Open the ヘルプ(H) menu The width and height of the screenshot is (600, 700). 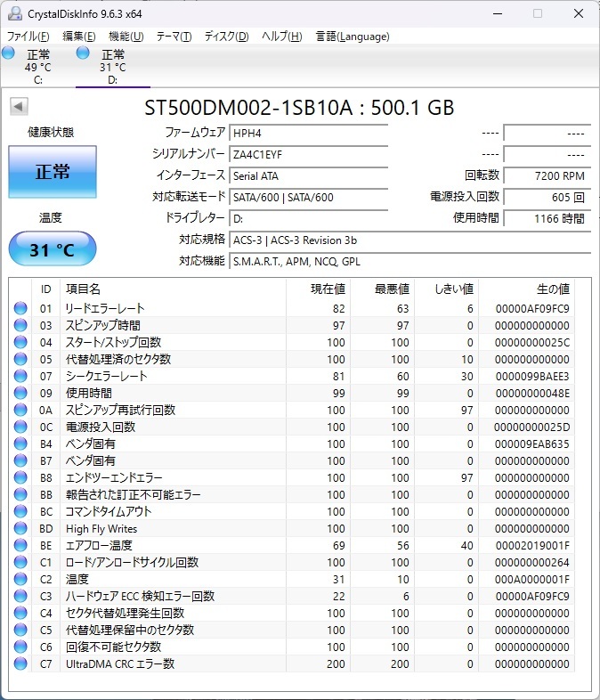pos(281,37)
